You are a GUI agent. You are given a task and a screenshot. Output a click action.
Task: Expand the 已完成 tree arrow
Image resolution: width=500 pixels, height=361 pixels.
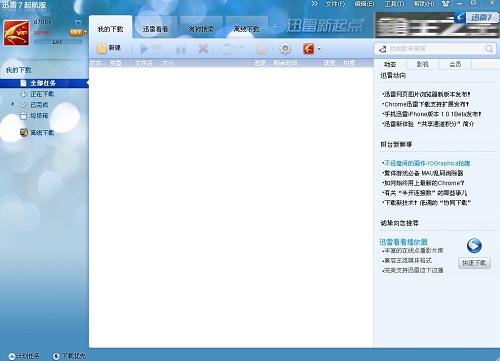(13, 104)
